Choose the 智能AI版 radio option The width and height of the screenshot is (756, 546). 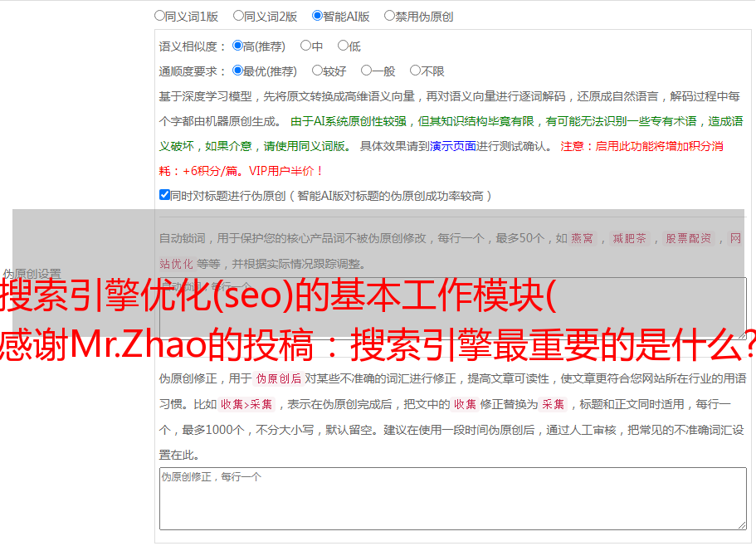pos(317,16)
